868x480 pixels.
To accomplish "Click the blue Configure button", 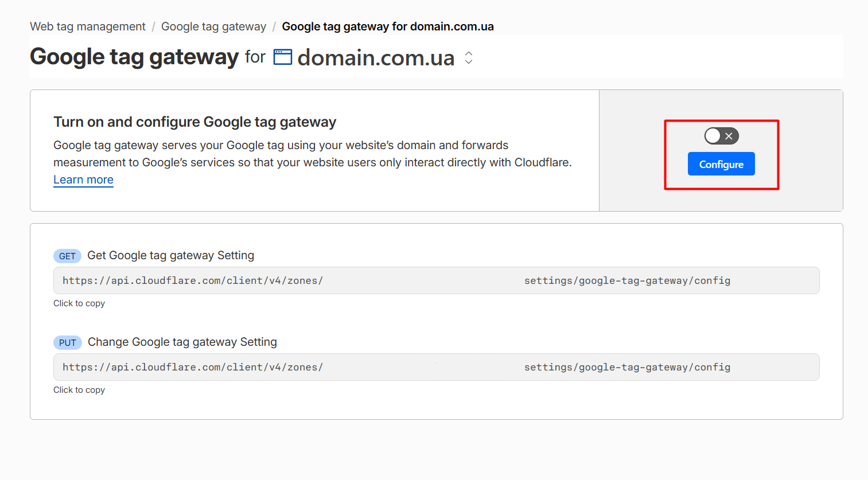I will 721,164.
